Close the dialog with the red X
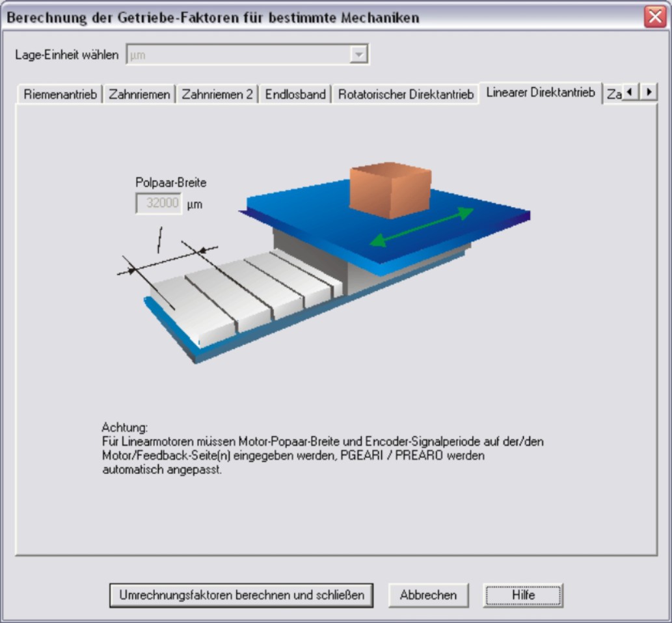The height and width of the screenshot is (623, 672). [654, 18]
